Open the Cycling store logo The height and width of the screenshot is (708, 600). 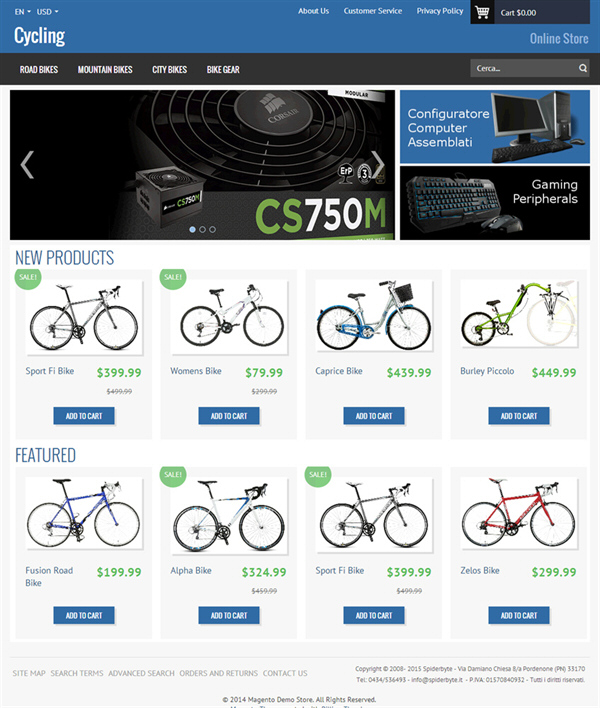click(39, 36)
